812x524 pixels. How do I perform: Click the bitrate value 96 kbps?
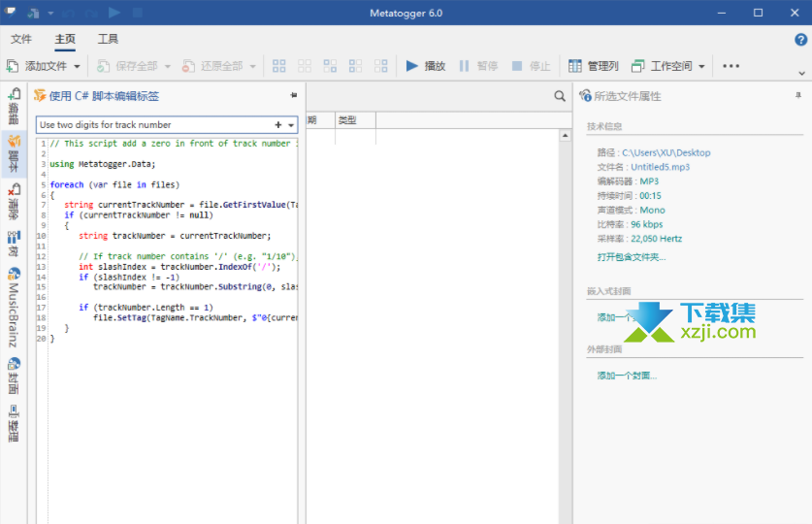click(647, 224)
